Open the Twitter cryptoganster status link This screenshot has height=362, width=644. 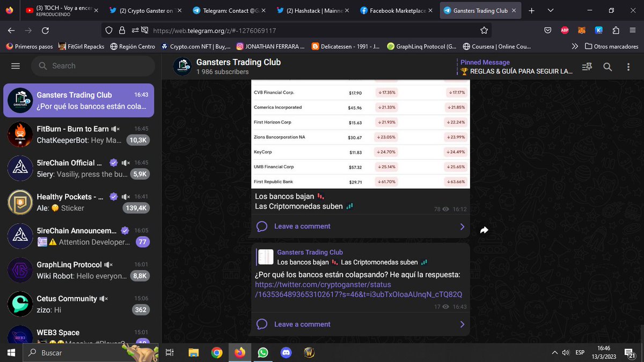click(x=358, y=290)
